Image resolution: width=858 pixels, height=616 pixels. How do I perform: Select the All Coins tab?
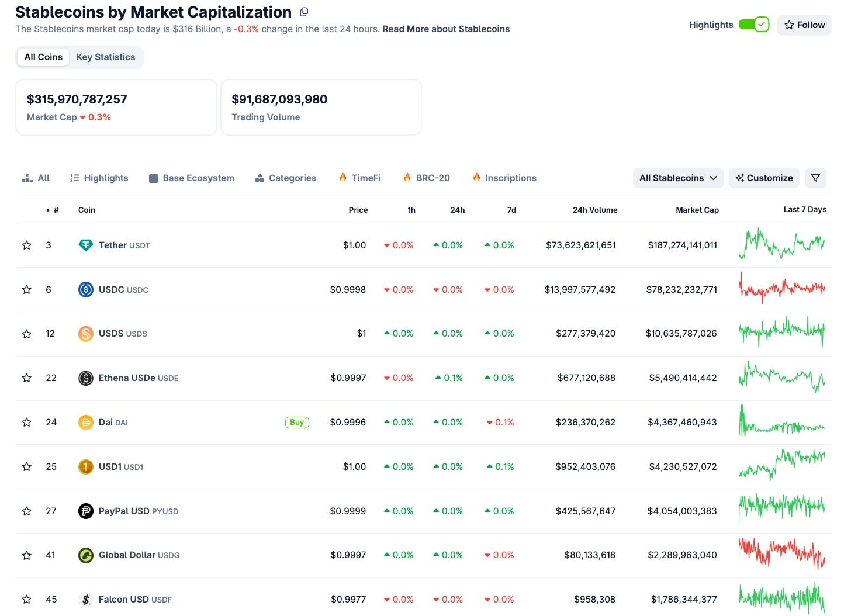click(x=43, y=57)
